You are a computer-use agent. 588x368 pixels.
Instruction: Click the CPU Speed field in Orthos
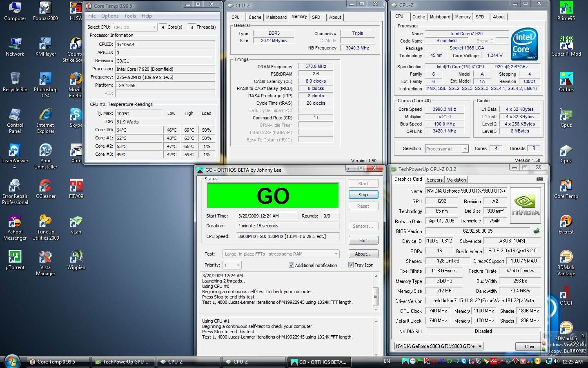tap(287, 236)
